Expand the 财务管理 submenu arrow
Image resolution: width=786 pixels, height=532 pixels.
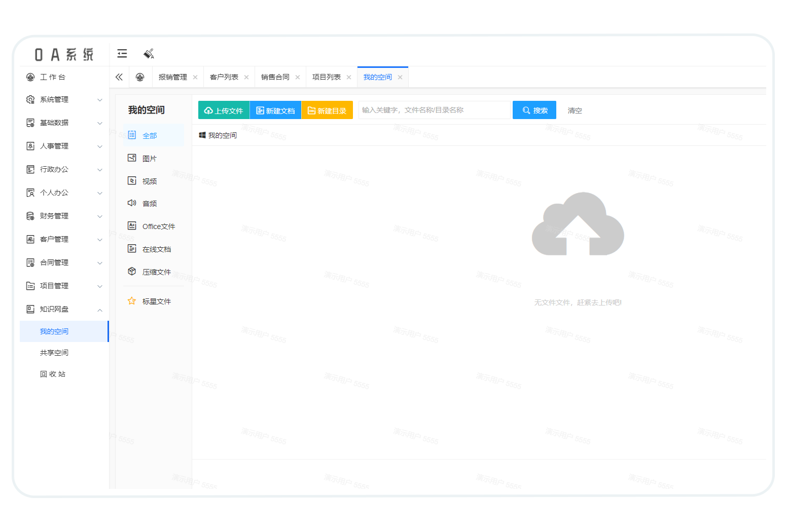coord(100,216)
